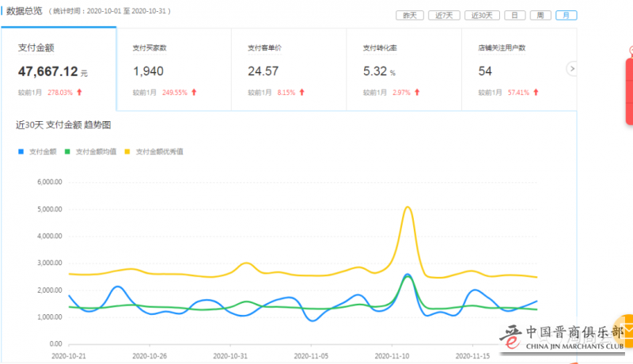This screenshot has height=364, width=633.
Task: Select the 周 period option
Action: point(540,15)
